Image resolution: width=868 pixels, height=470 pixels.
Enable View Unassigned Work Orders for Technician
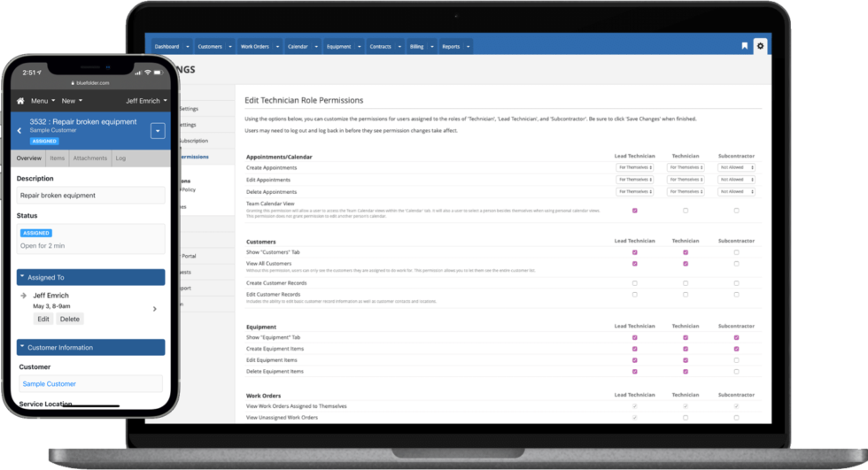coord(686,418)
